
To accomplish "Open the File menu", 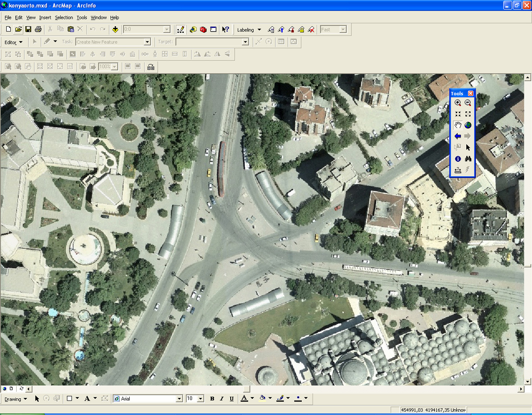I will pyautogui.click(x=8, y=18).
